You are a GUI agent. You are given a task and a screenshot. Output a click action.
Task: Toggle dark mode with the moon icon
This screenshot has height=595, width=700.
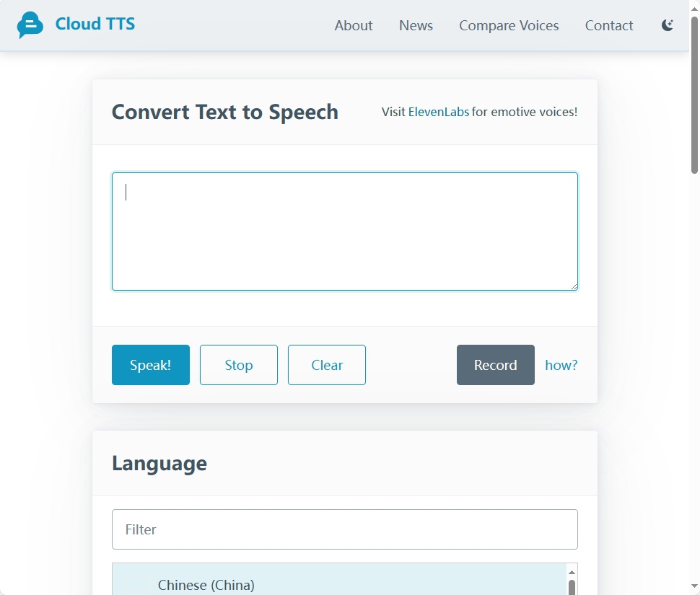(x=668, y=25)
